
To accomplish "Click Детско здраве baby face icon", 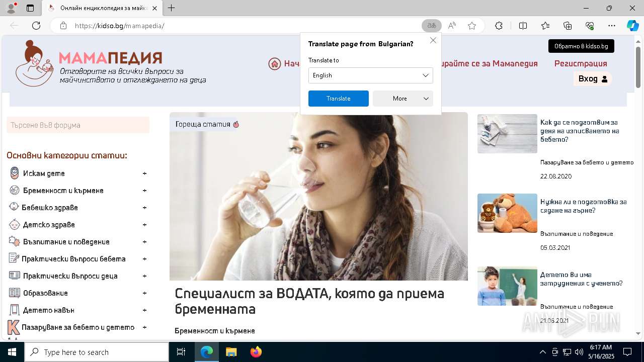I will [15, 225].
